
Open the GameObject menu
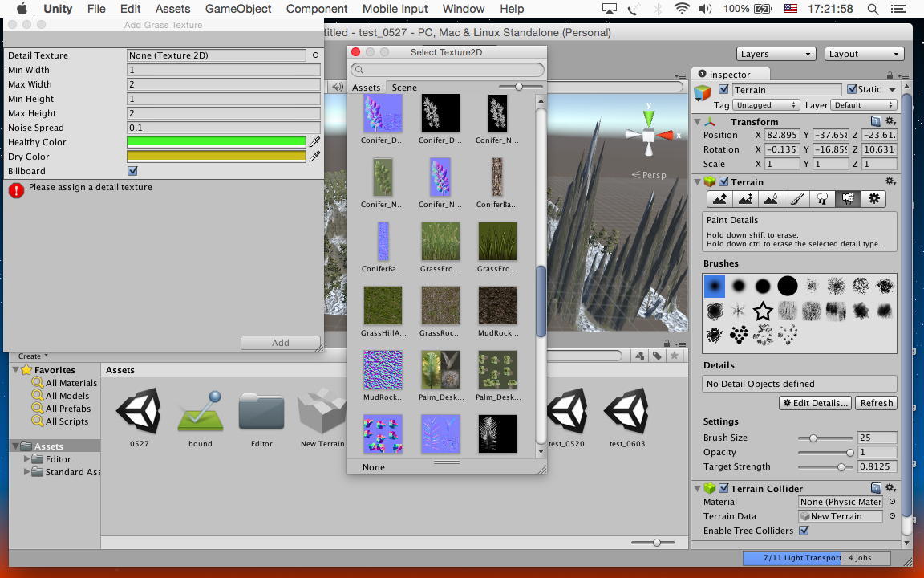coord(238,9)
